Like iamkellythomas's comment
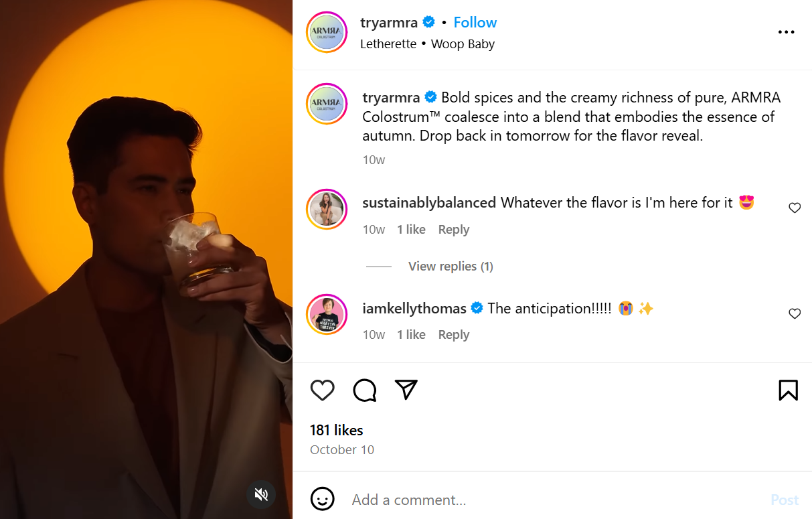The width and height of the screenshot is (812, 519). pyautogui.click(x=795, y=313)
